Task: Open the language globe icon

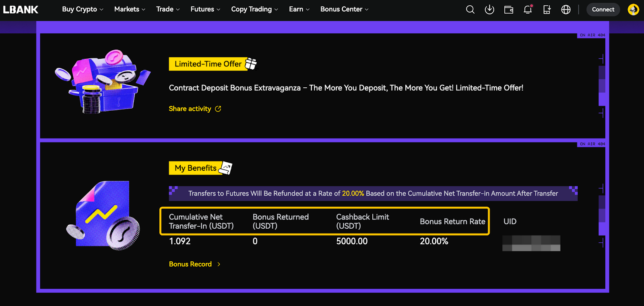Action: [566, 9]
